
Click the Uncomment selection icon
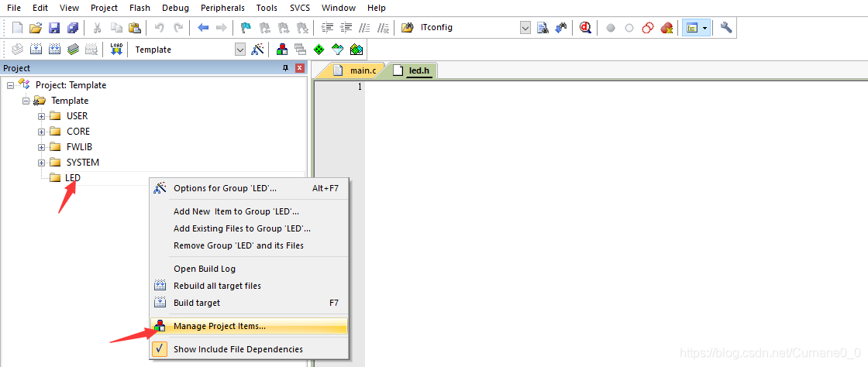click(383, 28)
